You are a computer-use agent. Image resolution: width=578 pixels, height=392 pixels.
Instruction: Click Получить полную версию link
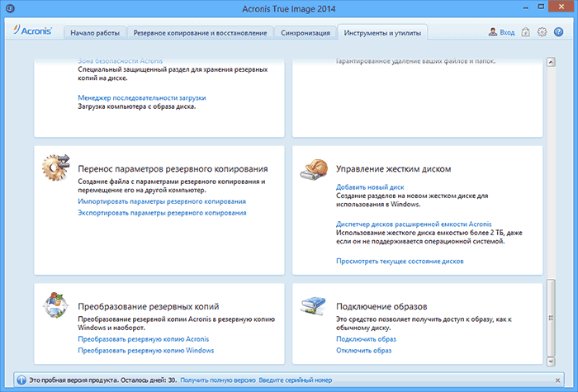[218, 380]
